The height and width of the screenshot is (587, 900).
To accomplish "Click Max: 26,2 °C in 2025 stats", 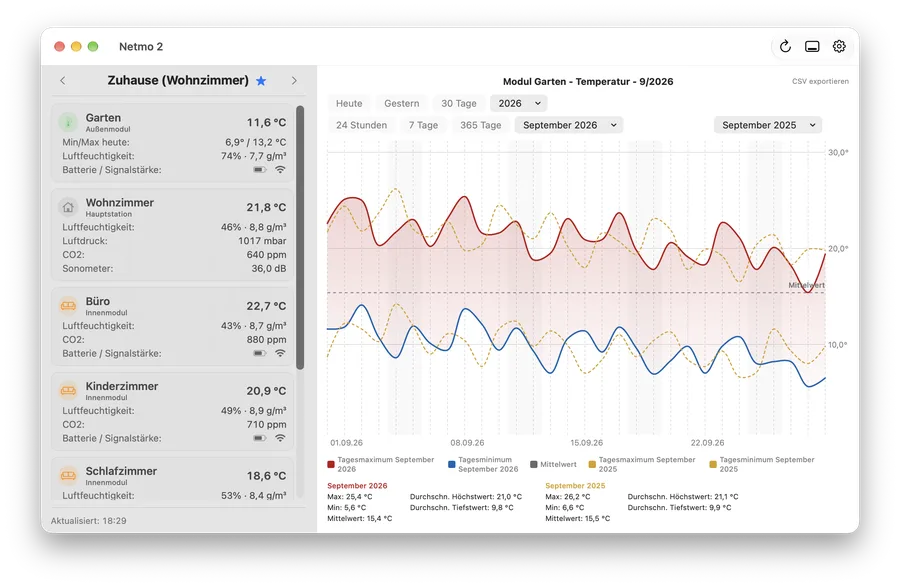I will [x=568, y=497].
